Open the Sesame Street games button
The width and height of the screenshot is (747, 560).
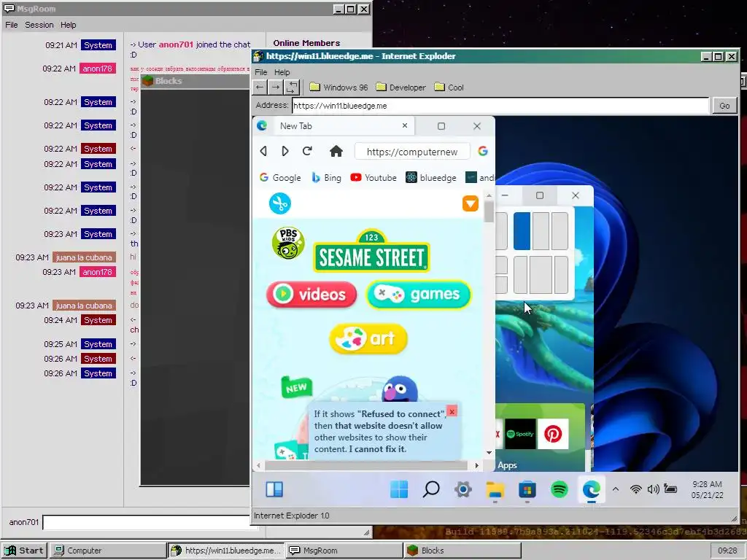419,295
